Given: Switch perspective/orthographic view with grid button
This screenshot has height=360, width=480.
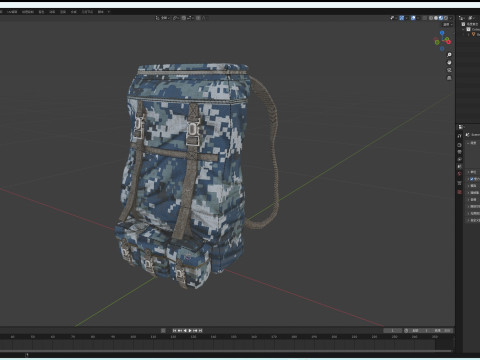Looking at the screenshot, I should 449,78.
